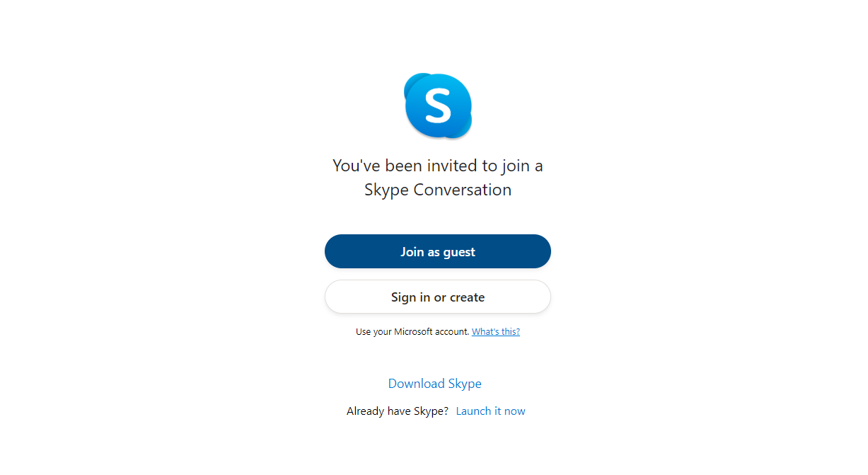Tap the blue Skype cloud emblem
The width and height of the screenshot is (868, 475).
tap(437, 105)
